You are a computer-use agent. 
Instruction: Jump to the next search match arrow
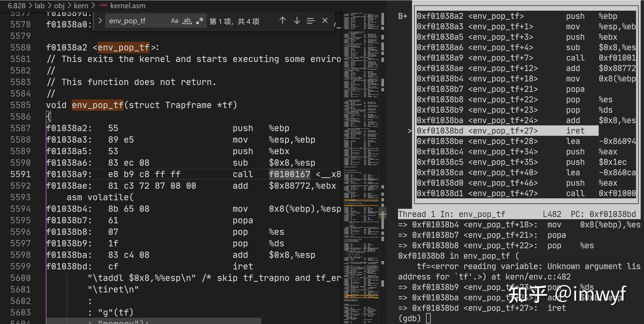tap(297, 20)
